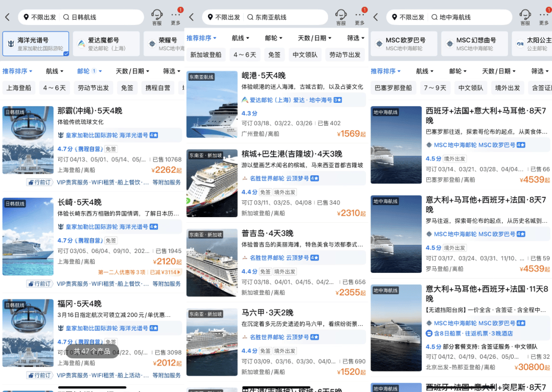Open the 岘港·5天4晚 cruise thumbnail
552x392 pixels.
tap(212, 105)
